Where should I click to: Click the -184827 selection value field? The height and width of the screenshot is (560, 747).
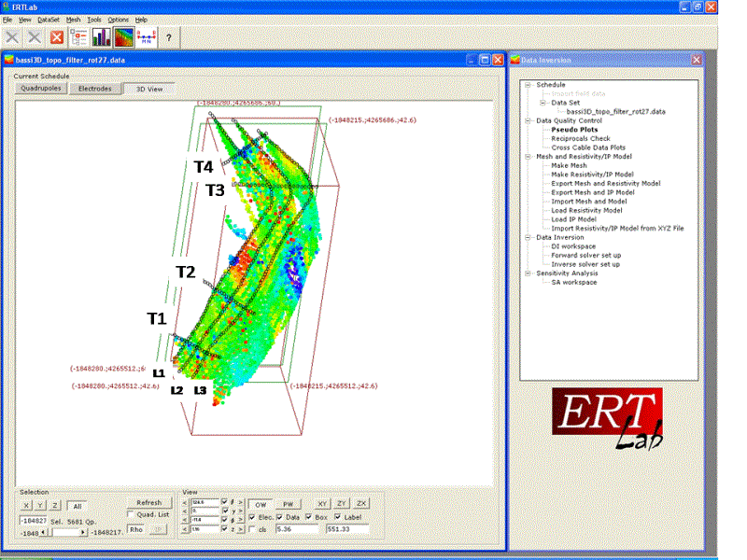[x=34, y=521]
